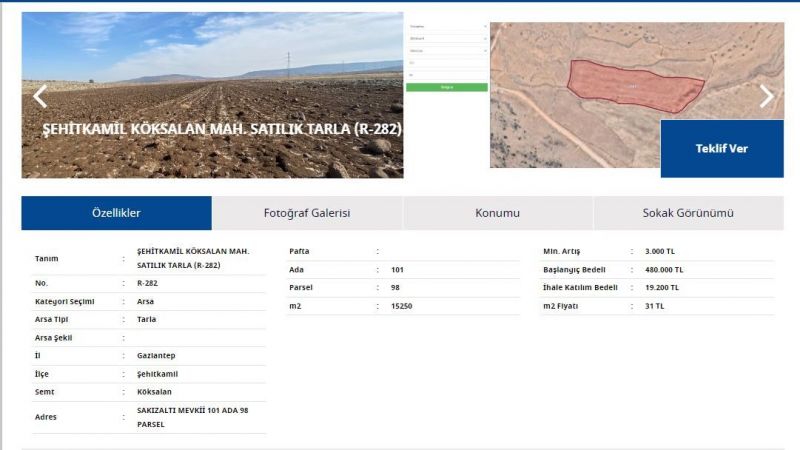Focus the parsel number input field
Viewport: 800px width, 450px height.
pyautogui.click(x=447, y=75)
